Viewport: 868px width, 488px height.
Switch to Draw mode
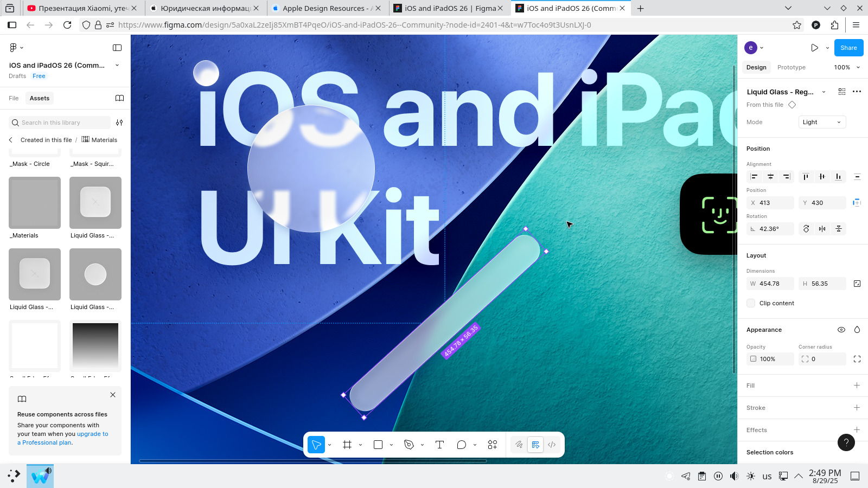[x=519, y=445]
